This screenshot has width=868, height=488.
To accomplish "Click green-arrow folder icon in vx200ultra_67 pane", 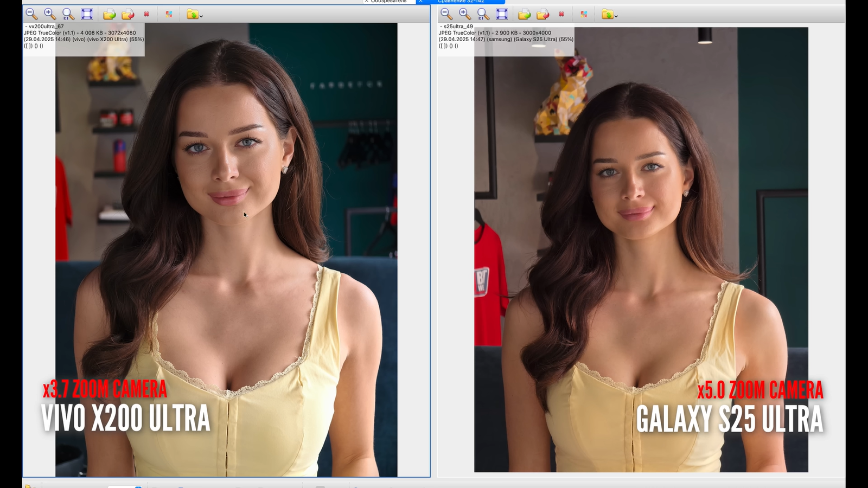I will point(110,14).
